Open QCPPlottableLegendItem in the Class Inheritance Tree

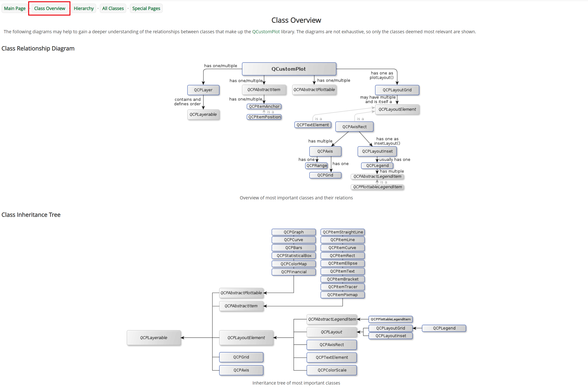[391, 319]
